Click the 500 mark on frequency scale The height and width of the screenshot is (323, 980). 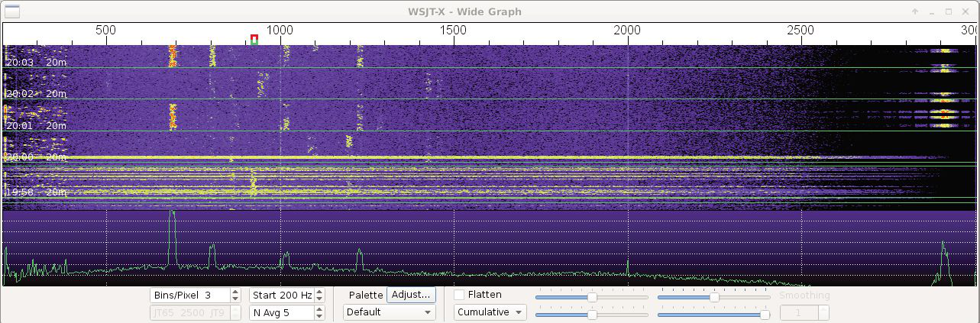[x=105, y=30]
